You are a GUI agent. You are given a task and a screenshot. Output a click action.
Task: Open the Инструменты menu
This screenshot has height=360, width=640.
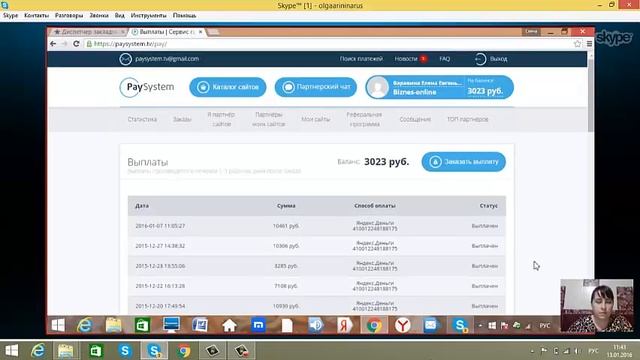coord(149,16)
